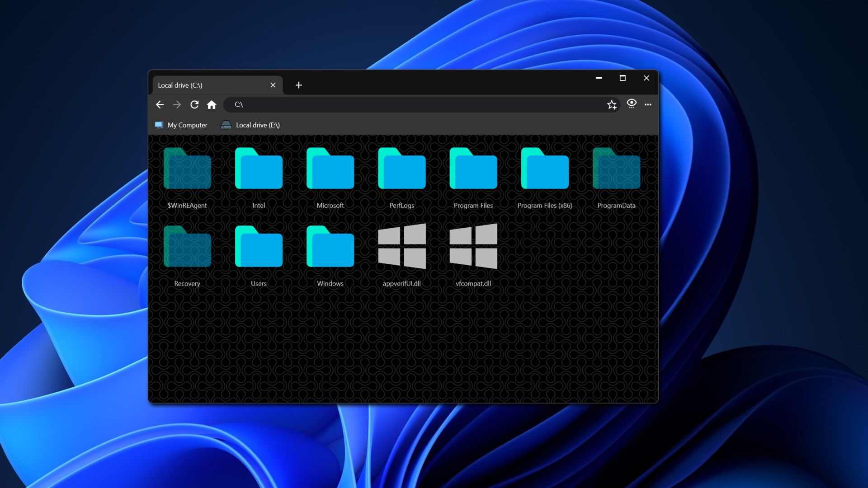This screenshot has height=488, width=868.
Task: Add C:\ to favorites with star icon
Action: pyautogui.click(x=612, y=105)
